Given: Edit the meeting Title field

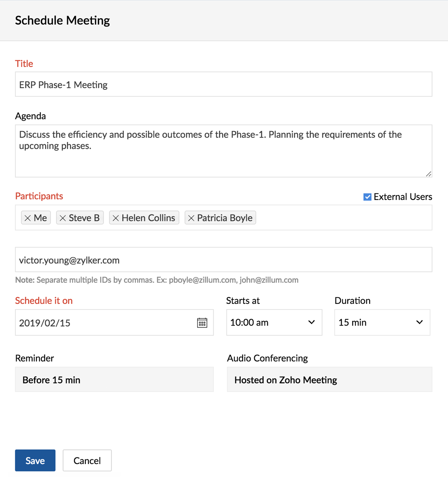Looking at the screenshot, I should (224, 84).
